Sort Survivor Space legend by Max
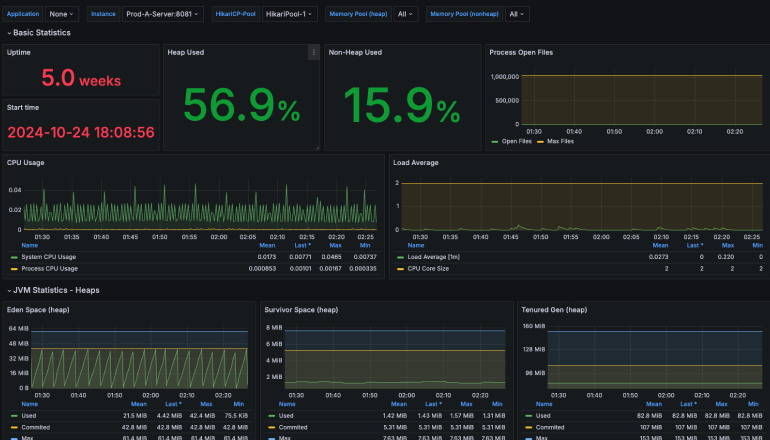770x440 pixels. coord(466,404)
